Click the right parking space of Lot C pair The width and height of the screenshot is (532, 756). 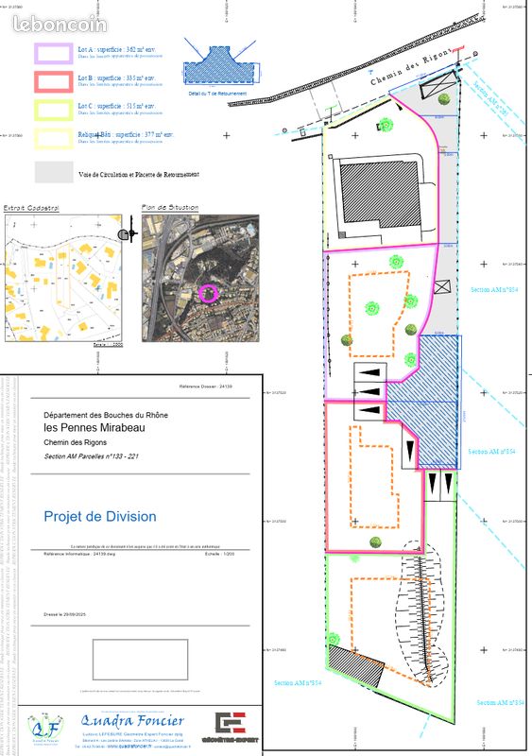click(448, 486)
